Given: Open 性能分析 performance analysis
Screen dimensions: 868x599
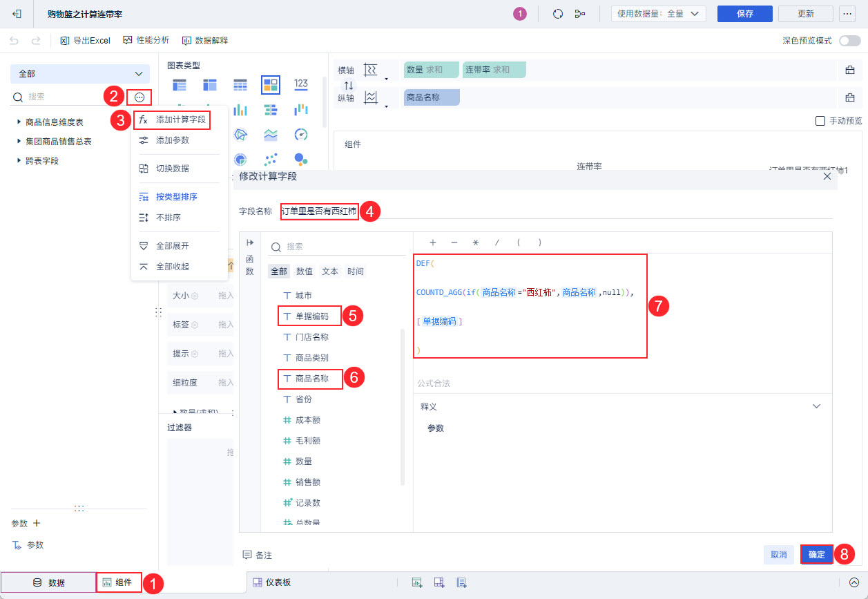Looking at the screenshot, I should pos(146,41).
